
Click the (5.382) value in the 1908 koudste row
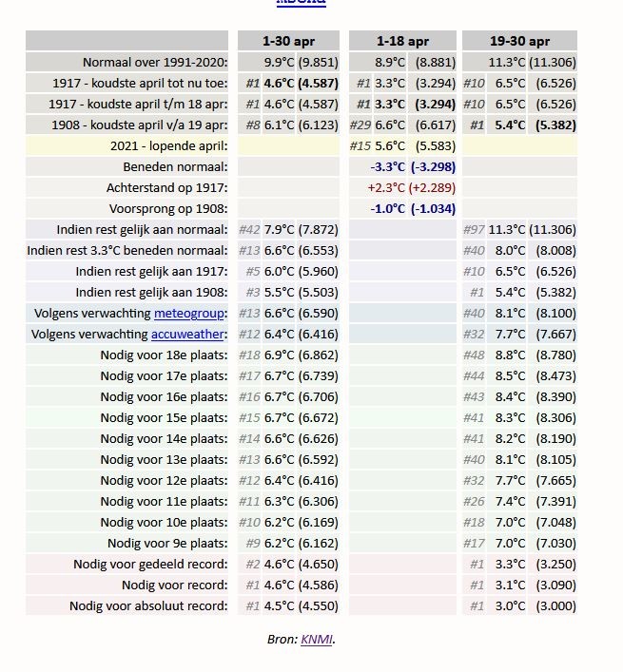pyautogui.click(x=555, y=125)
